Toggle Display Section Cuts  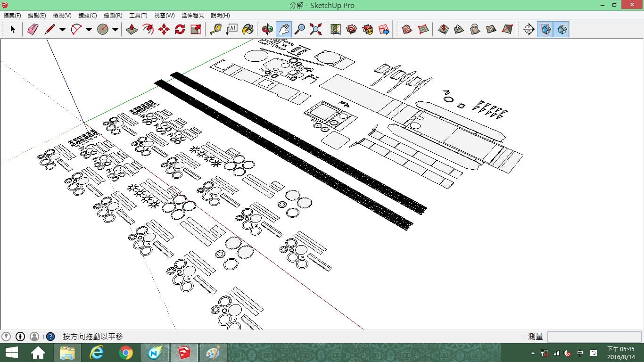pyautogui.click(x=562, y=29)
